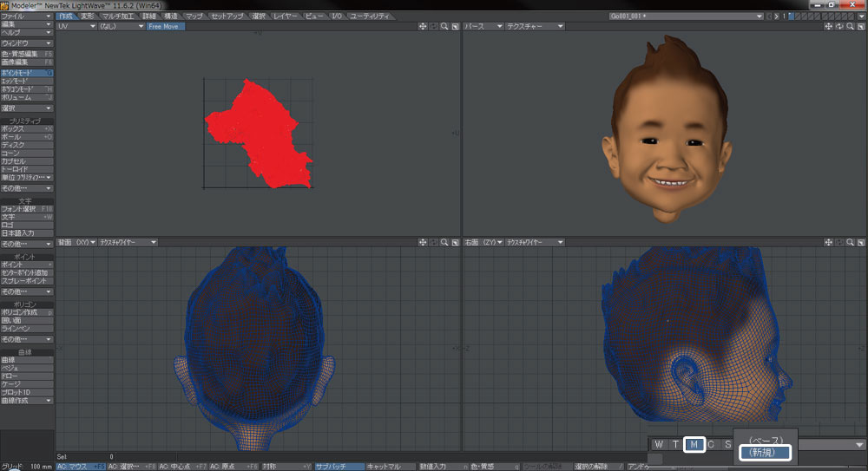Click the rotate icon in the perspective viewport

(x=839, y=27)
